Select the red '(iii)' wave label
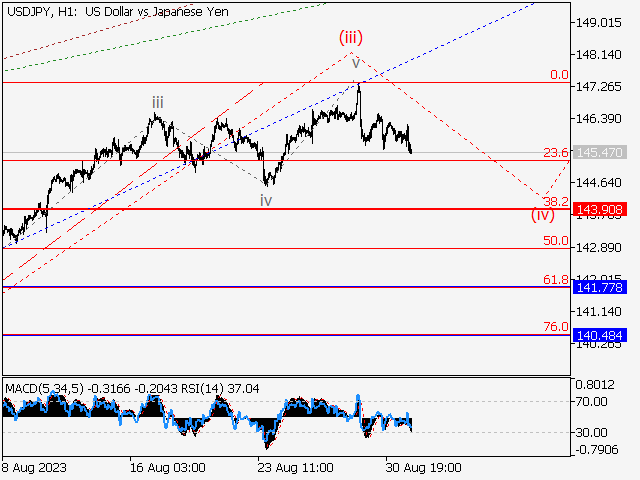The width and height of the screenshot is (640, 480). [x=351, y=38]
